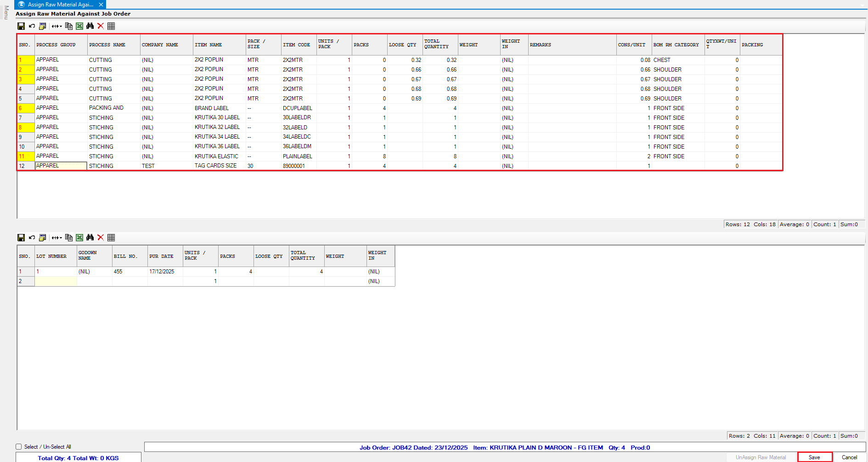Click red X delete icon above lot grid
Image resolution: width=868 pixels, height=462 pixels.
click(x=101, y=238)
